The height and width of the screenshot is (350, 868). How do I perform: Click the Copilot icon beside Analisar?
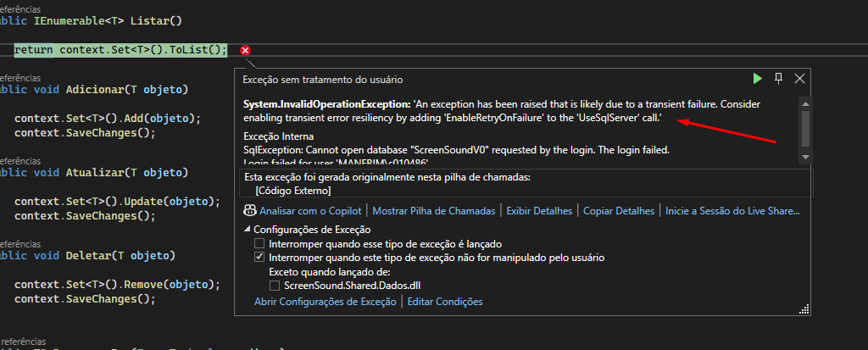250,210
